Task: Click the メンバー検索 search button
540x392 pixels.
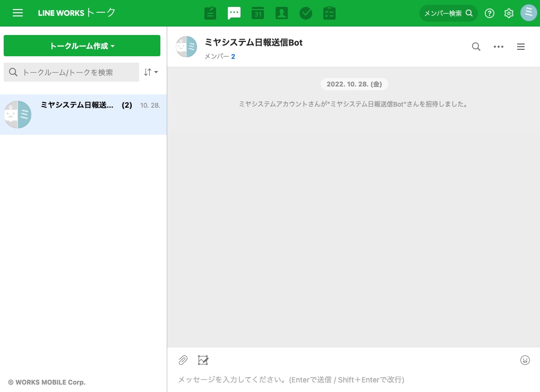Action: (448, 13)
